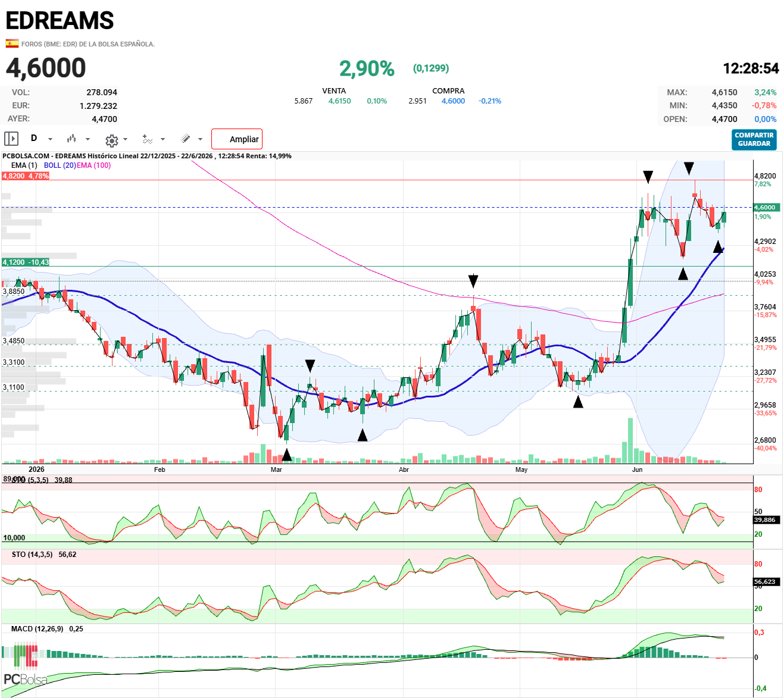Click the Jun label on time axis

tap(638, 469)
